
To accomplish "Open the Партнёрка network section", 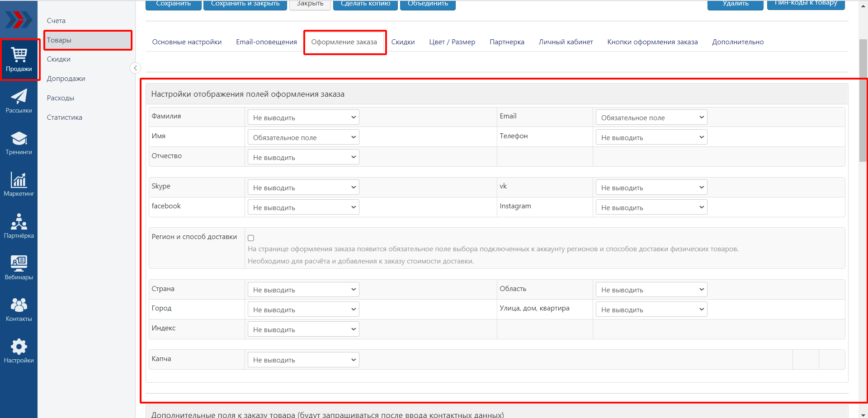I will click(x=19, y=226).
